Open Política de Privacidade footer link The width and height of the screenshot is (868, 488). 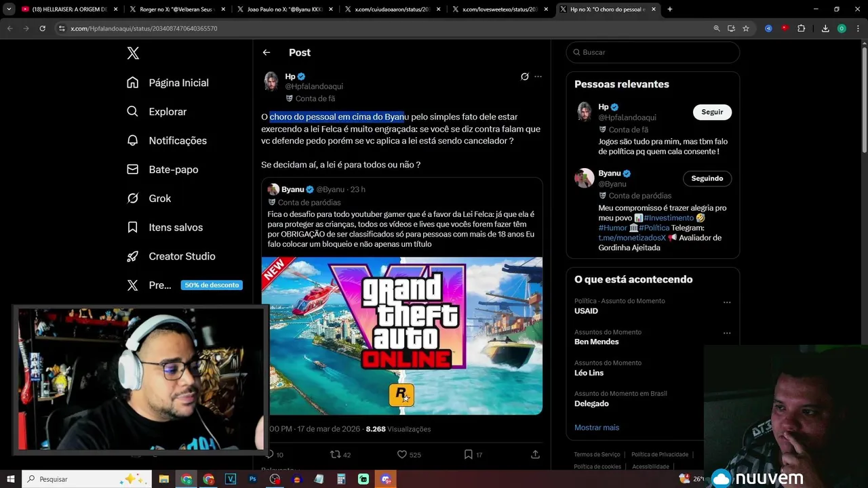pyautogui.click(x=660, y=455)
